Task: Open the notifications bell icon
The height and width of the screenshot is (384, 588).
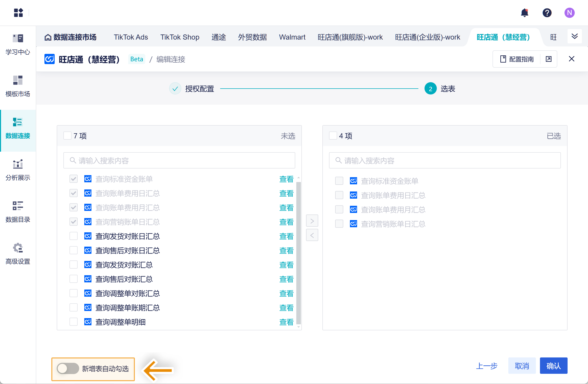Action: click(x=524, y=13)
